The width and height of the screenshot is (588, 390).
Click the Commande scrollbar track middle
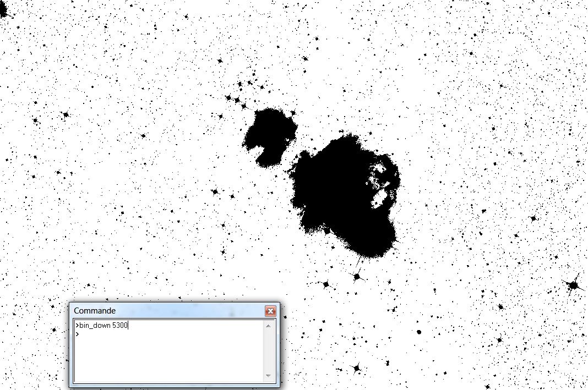tap(268, 351)
